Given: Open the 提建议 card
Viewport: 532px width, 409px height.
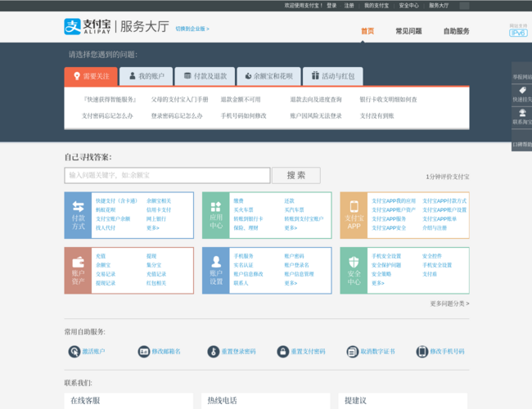Looking at the screenshot, I should tap(403, 401).
